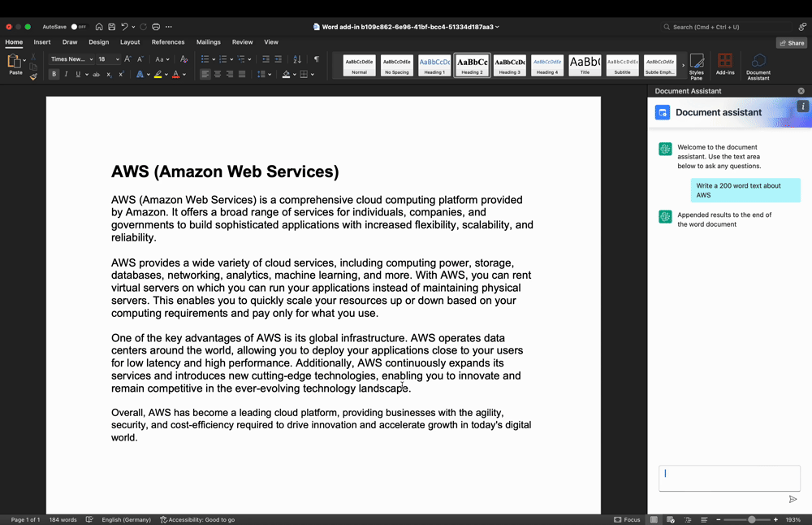Increase the paragraph indent
This screenshot has height=525, width=812.
point(278,59)
